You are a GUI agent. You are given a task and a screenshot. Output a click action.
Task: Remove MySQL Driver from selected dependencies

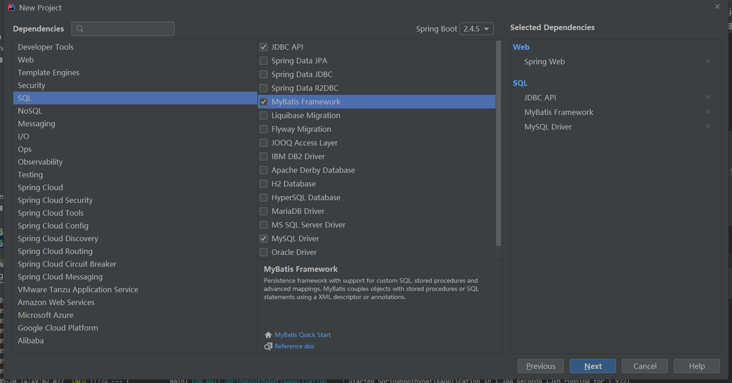[708, 126]
